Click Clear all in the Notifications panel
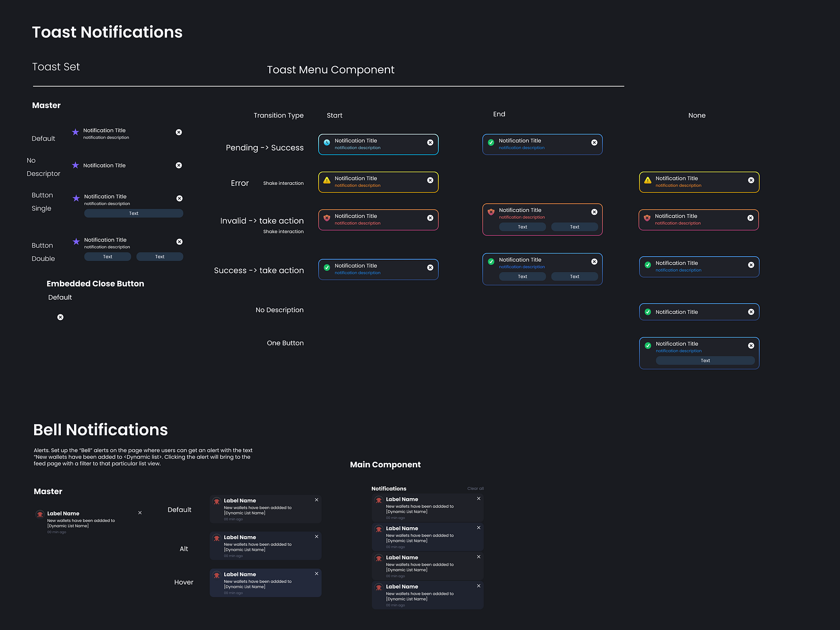Viewport: 840px width, 630px height. [x=475, y=488]
